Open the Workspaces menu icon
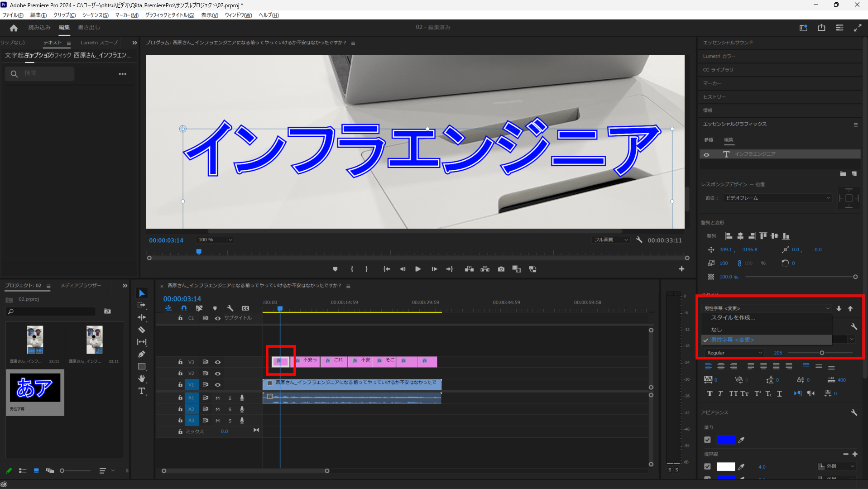 pos(839,28)
